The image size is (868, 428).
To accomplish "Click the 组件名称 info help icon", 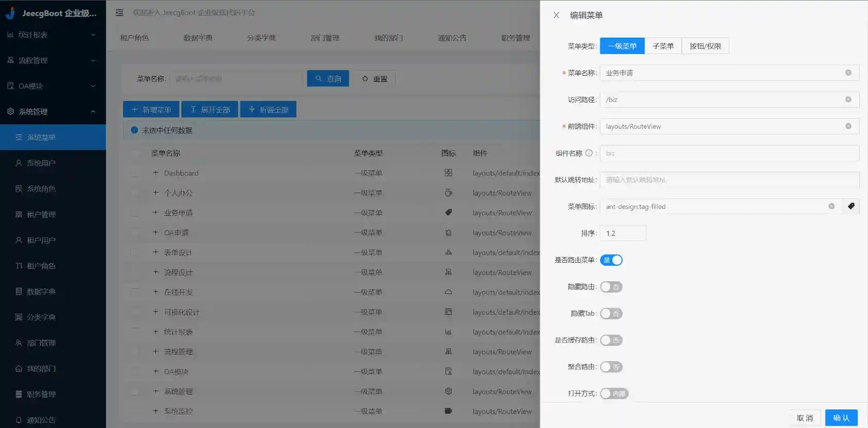I will [x=589, y=153].
